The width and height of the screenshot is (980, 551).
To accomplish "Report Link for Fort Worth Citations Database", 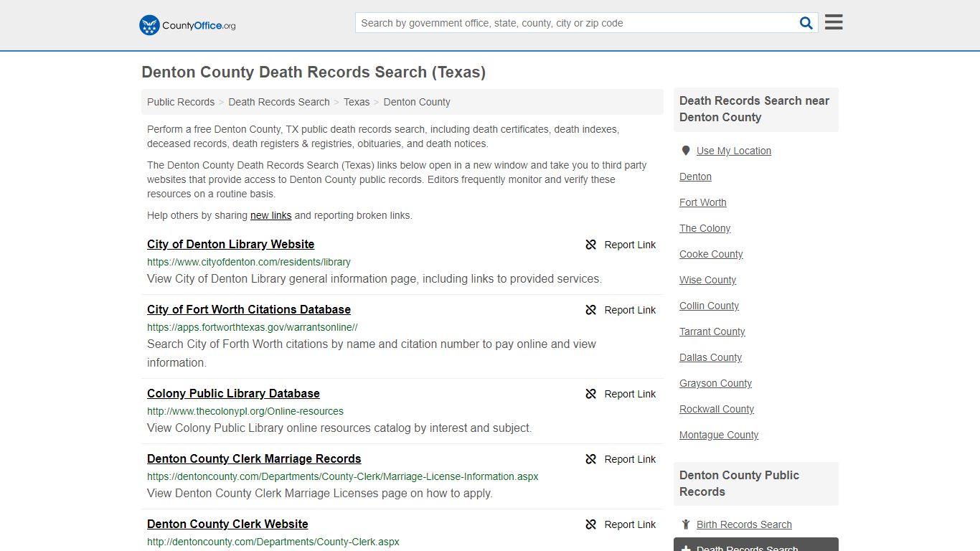I will tap(621, 310).
